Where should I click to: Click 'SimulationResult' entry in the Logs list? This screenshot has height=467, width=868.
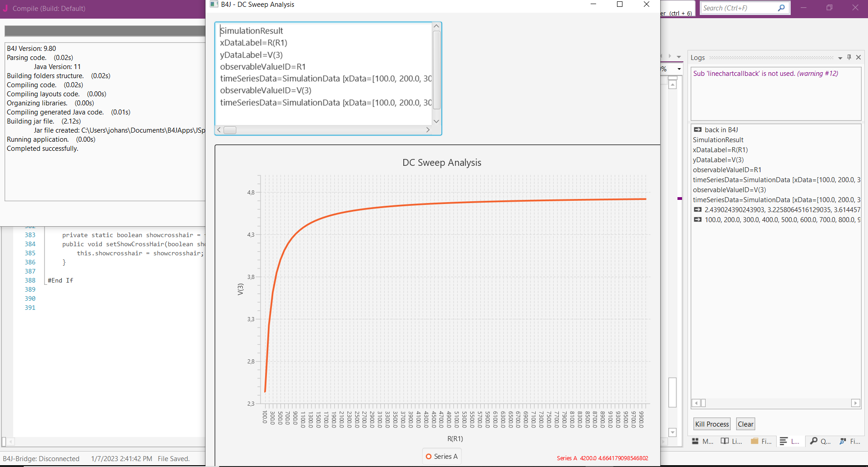(718, 140)
